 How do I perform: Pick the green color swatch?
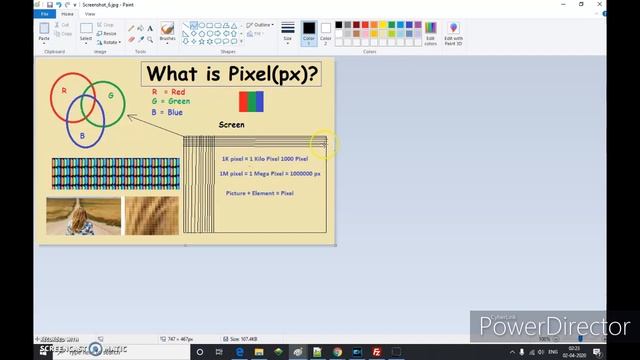[392, 25]
